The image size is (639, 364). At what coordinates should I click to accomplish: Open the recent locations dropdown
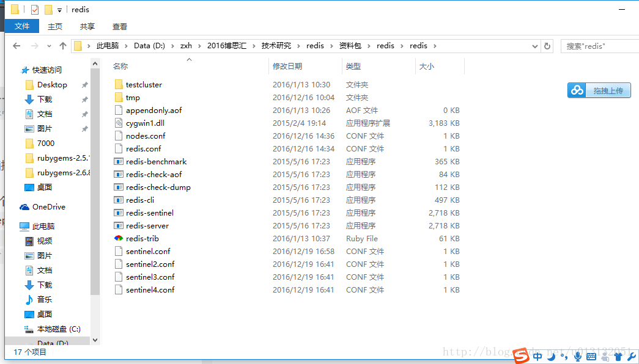pyautogui.click(x=49, y=46)
